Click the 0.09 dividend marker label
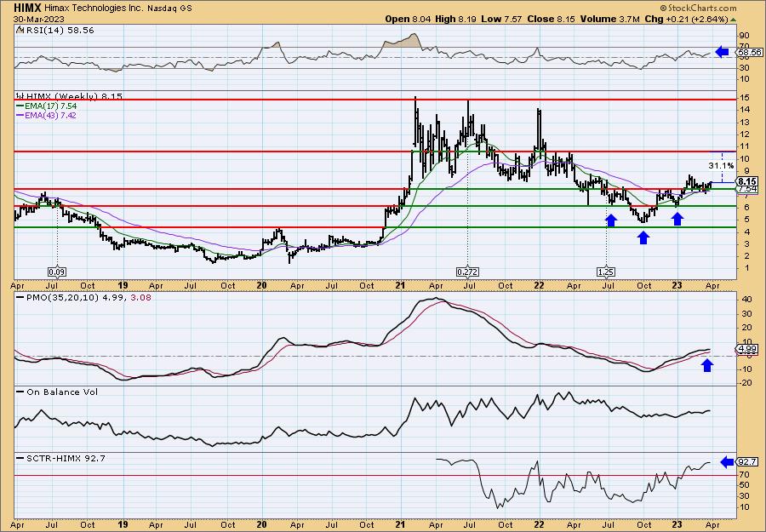The image size is (766, 532). 57,272
